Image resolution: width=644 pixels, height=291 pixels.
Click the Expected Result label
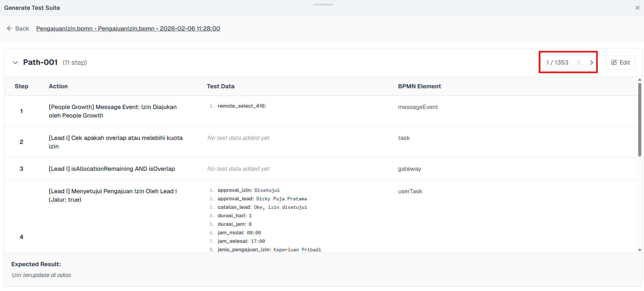(36, 264)
